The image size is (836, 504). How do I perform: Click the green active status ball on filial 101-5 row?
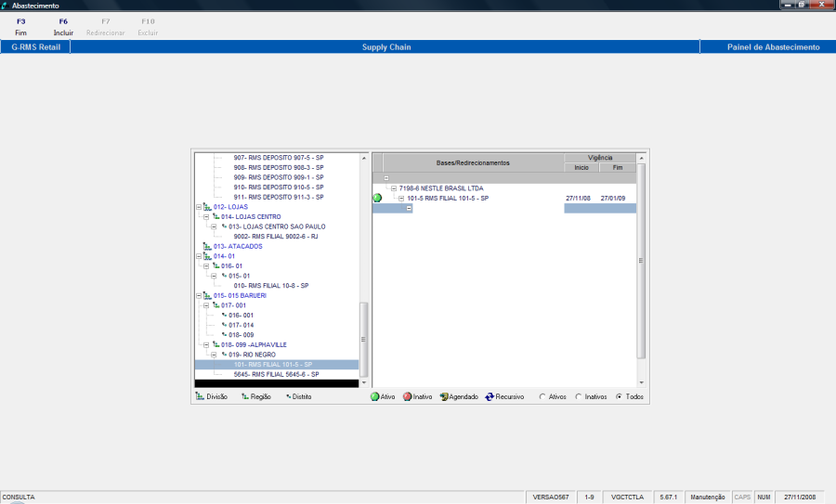point(377,199)
